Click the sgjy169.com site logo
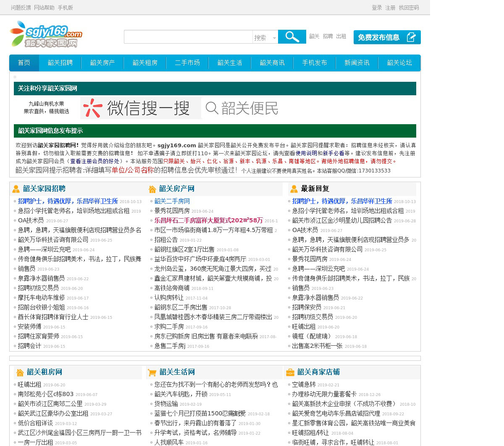 pyautogui.click(x=46, y=34)
